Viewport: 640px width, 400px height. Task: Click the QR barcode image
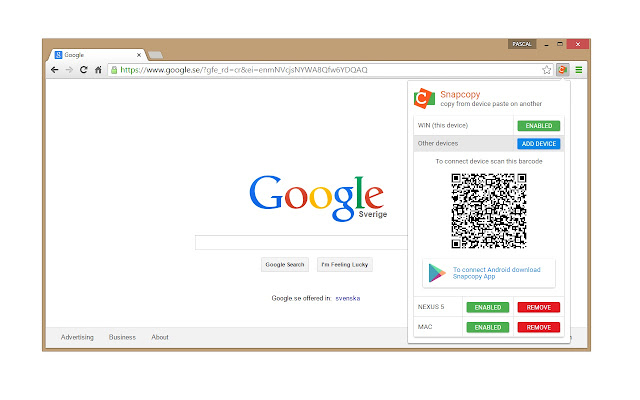pyautogui.click(x=489, y=211)
